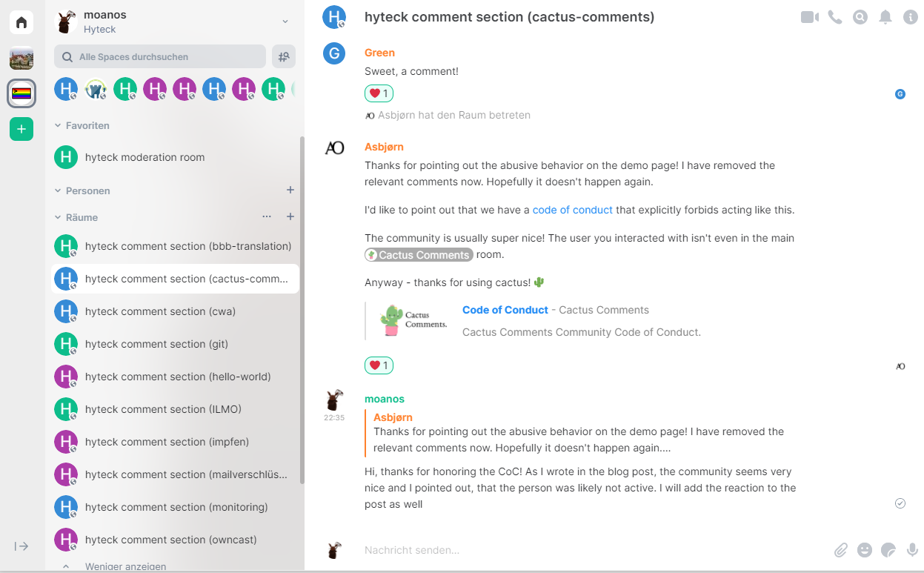Open the emoji picker
Screen dimensions: 924x573
pyautogui.click(x=865, y=550)
